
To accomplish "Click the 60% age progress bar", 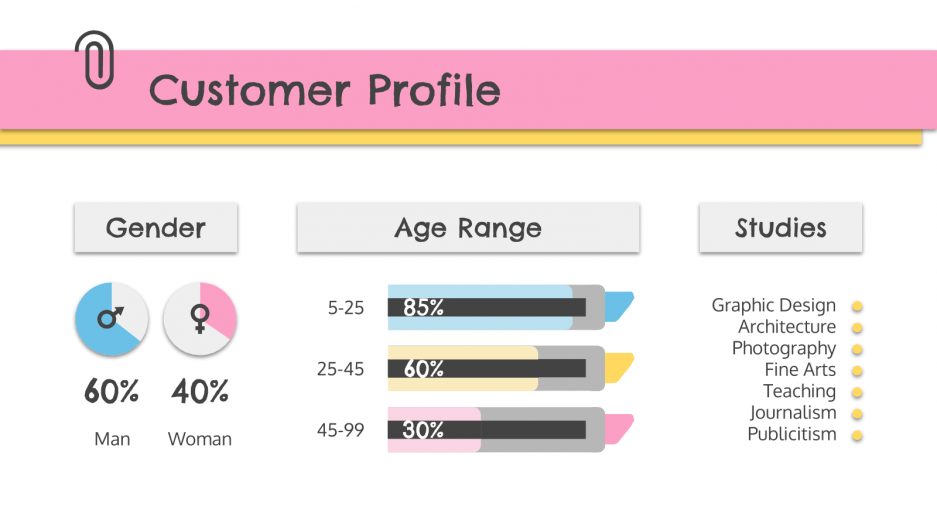I will [495, 368].
